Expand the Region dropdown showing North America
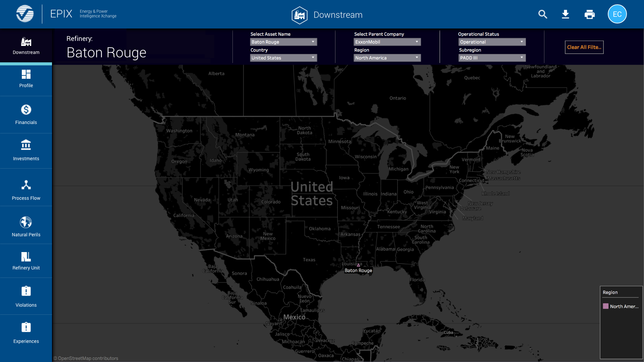The height and width of the screenshot is (362, 644). coord(387,58)
